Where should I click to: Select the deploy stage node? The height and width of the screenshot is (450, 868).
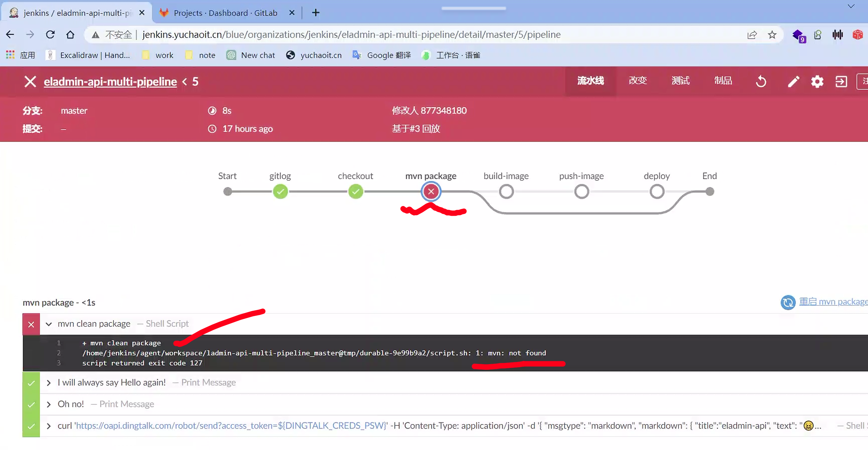[657, 191]
